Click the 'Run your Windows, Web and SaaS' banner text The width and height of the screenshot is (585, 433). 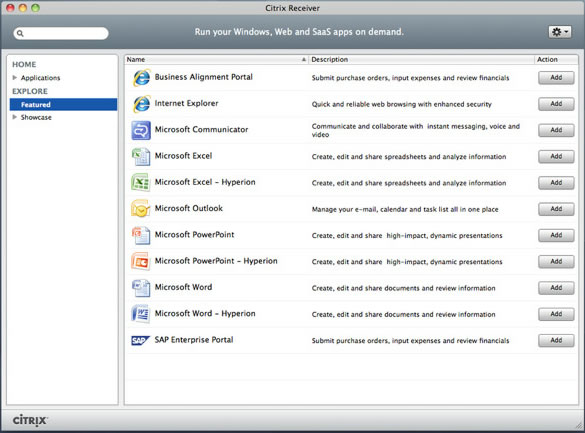(x=299, y=32)
